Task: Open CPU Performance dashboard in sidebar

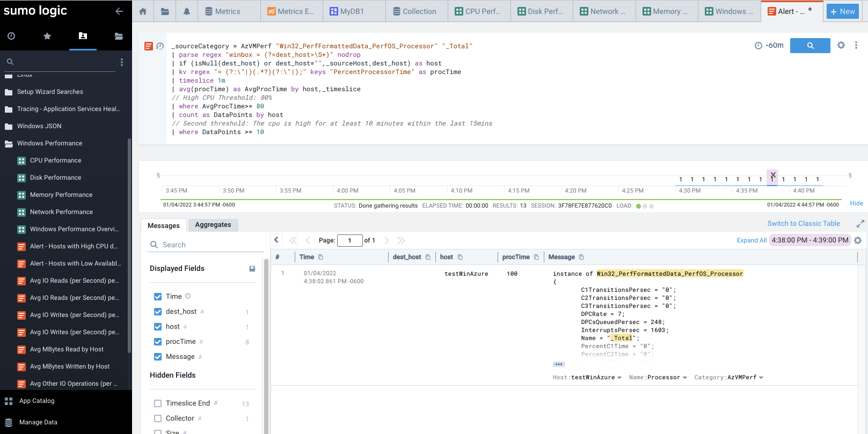Action: coord(56,160)
